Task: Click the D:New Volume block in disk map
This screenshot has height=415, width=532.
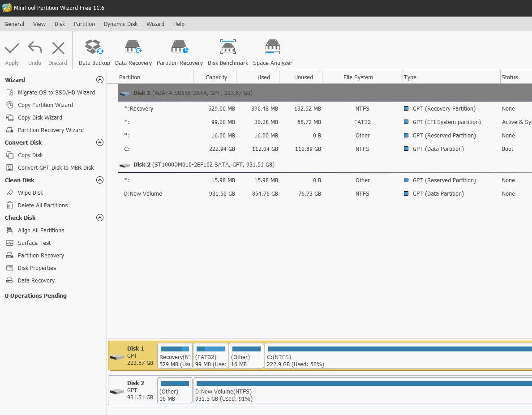Action: 358,391
